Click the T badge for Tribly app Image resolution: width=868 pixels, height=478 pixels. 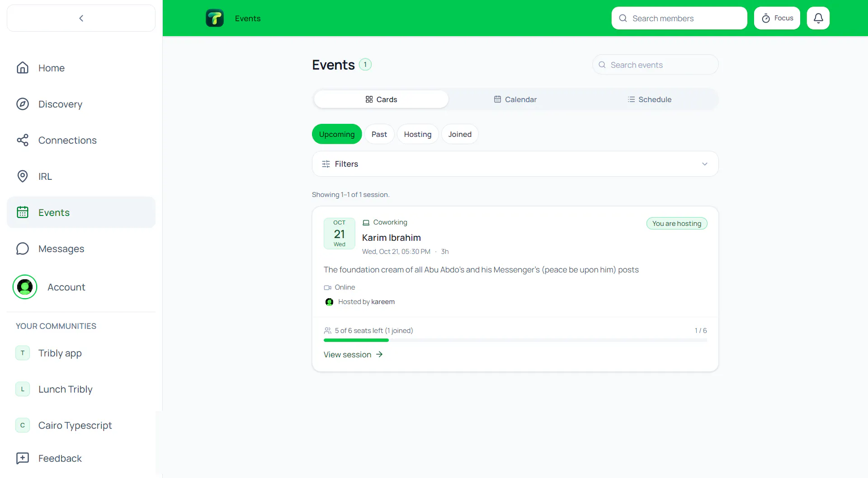coord(23,353)
